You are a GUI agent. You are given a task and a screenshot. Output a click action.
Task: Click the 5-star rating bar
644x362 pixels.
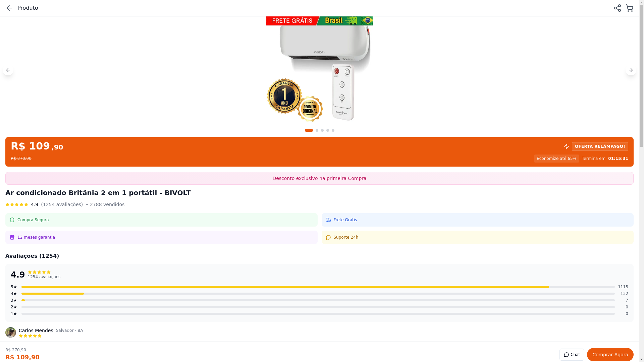point(318,287)
